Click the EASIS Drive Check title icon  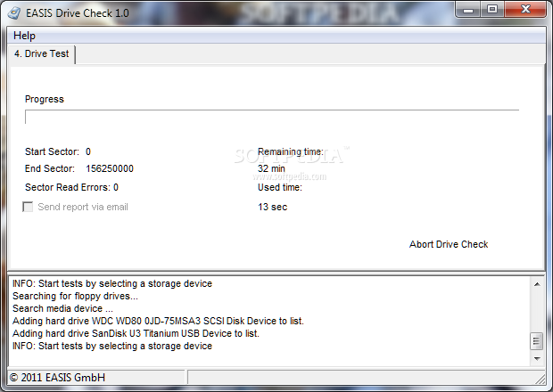pos(14,13)
